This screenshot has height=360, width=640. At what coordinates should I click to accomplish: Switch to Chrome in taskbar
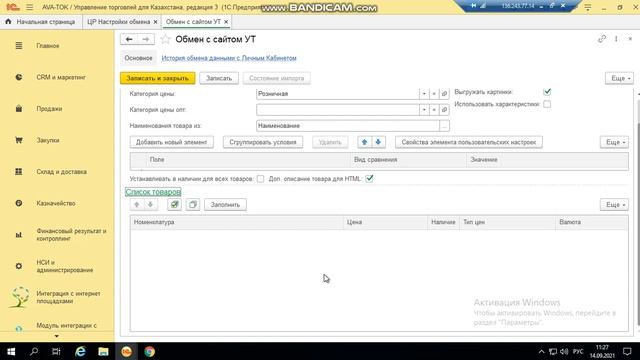click(x=149, y=351)
